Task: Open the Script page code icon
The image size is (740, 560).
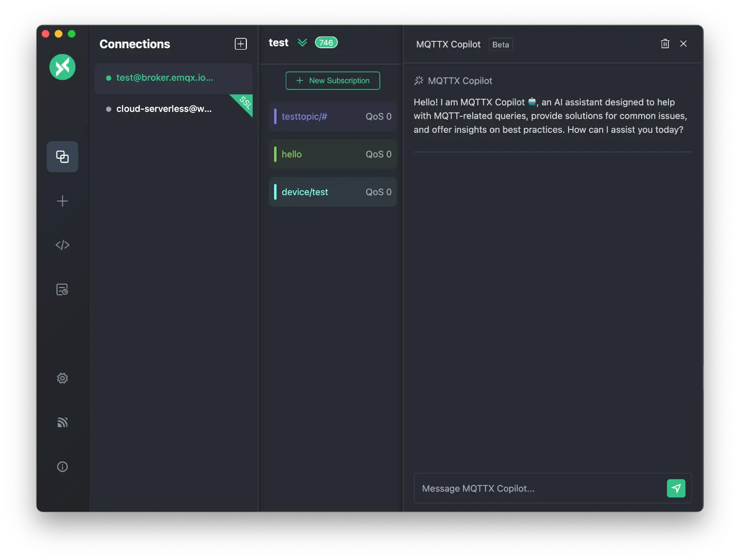Action: click(62, 245)
